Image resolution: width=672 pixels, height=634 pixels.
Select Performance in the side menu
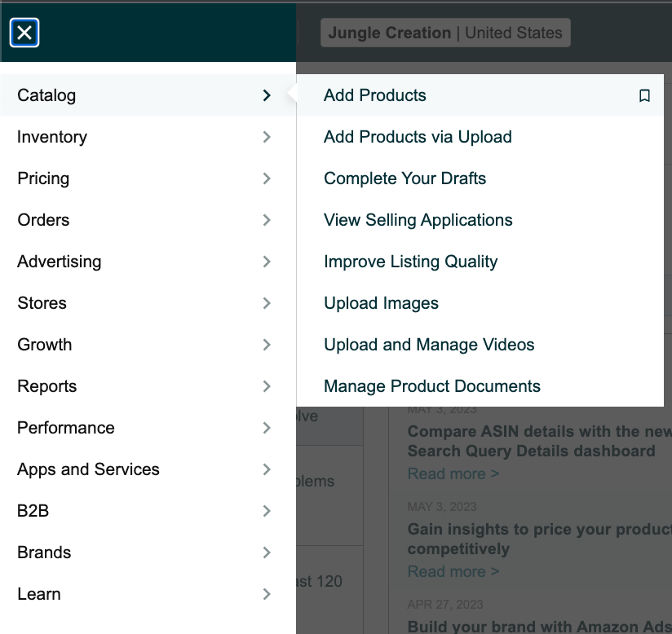[148, 428]
